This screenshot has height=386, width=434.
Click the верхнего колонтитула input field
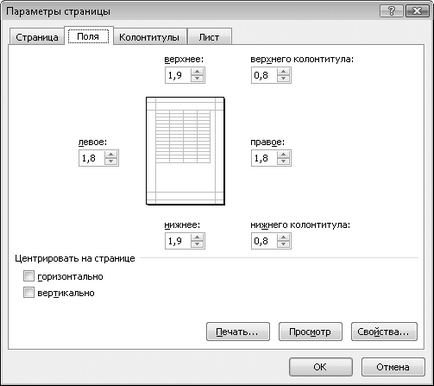click(x=264, y=75)
